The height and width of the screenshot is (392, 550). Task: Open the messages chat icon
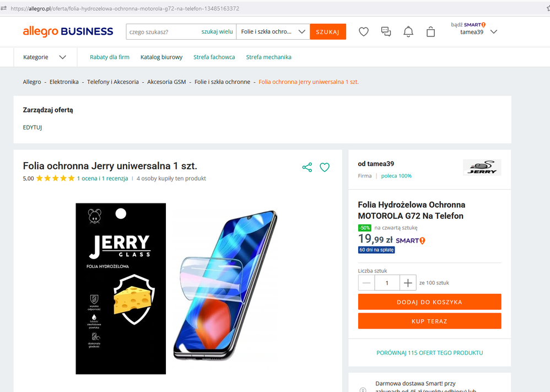click(386, 32)
